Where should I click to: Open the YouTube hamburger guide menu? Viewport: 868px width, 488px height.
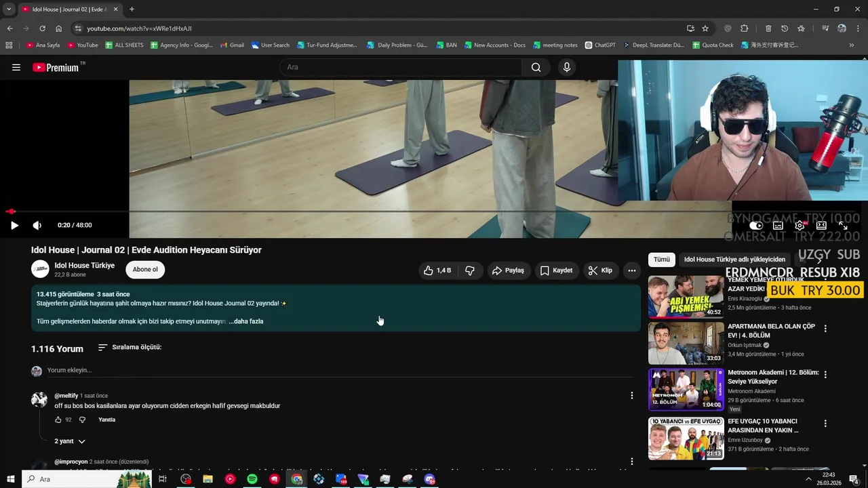point(16,67)
